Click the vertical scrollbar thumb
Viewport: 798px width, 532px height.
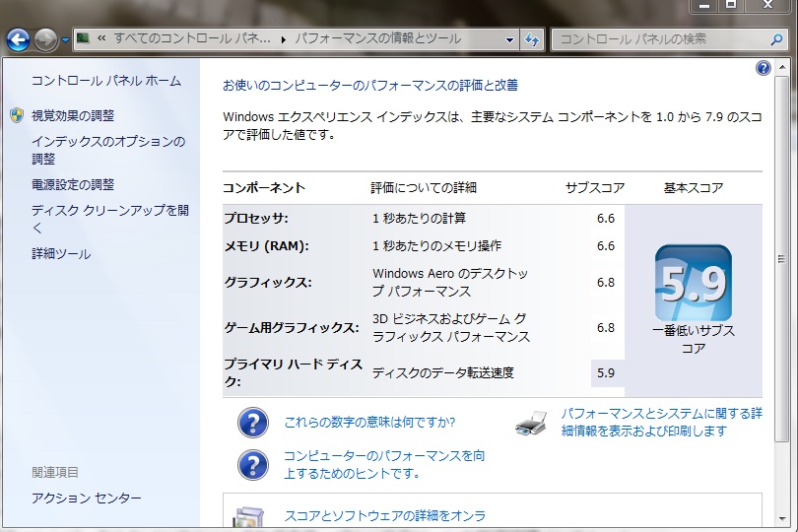(781, 259)
